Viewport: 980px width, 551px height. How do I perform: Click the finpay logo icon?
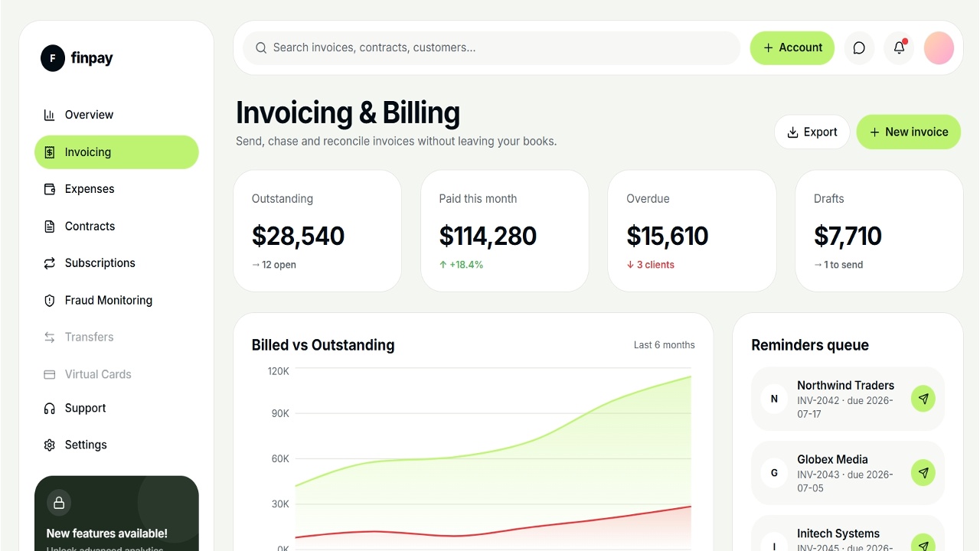coord(53,58)
